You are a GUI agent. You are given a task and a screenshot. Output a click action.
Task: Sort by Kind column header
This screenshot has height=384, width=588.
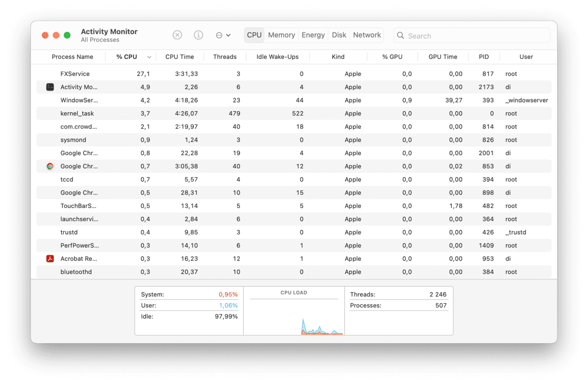point(338,57)
